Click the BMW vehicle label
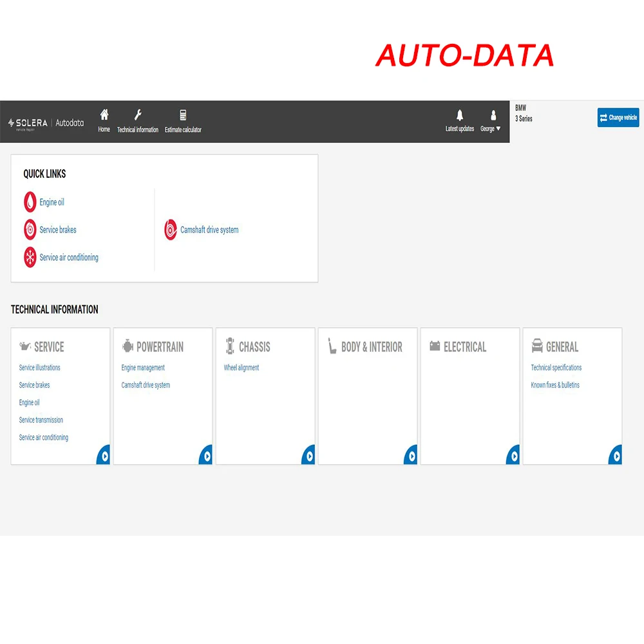Image resolution: width=644 pixels, height=644 pixels. (521, 108)
